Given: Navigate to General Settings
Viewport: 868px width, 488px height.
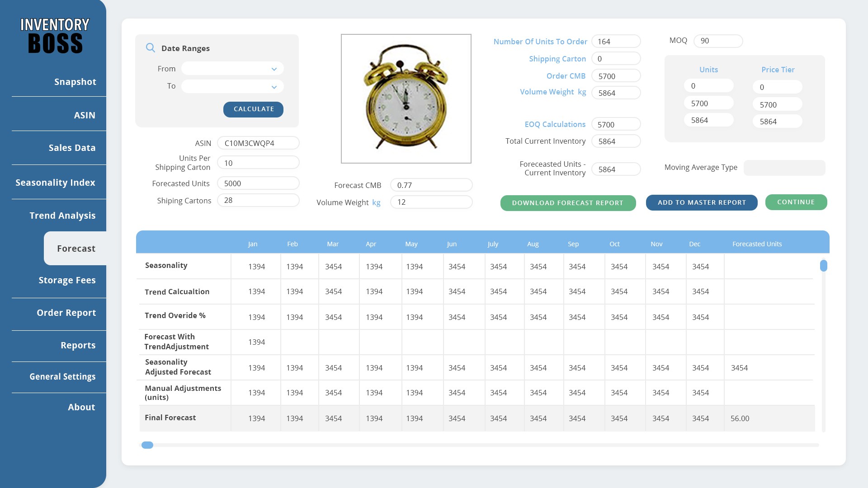Looking at the screenshot, I should click(62, 376).
